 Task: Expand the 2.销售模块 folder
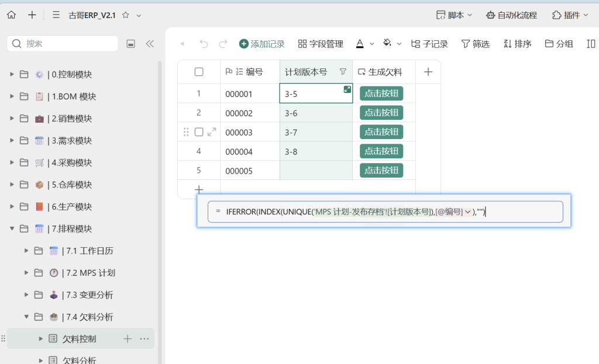[x=12, y=119]
